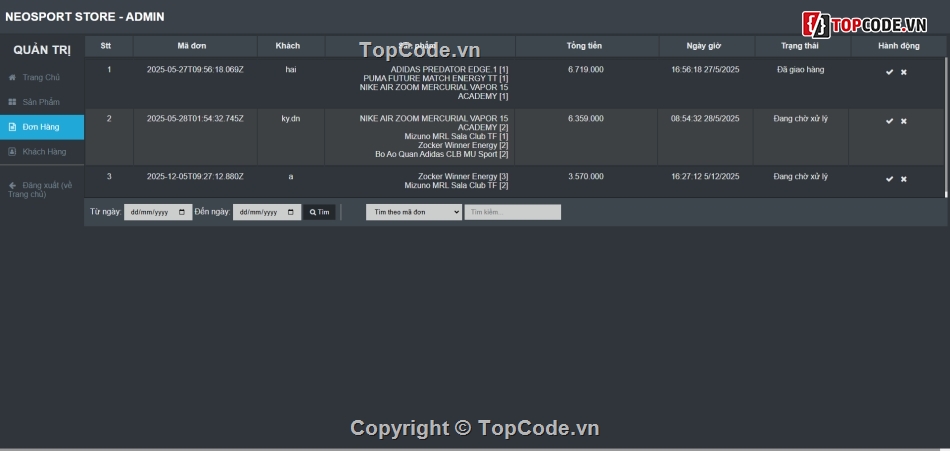Image resolution: width=950 pixels, height=451 pixels.
Task: Click total amount 6.359.000
Action: pyautogui.click(x=586, y=119)
